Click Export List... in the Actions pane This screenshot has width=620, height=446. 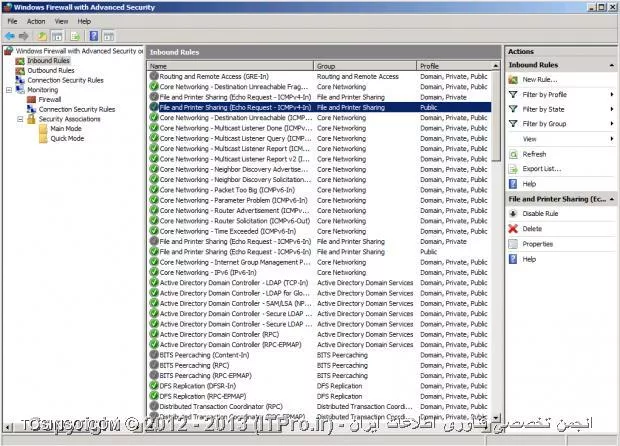point(542,169)
